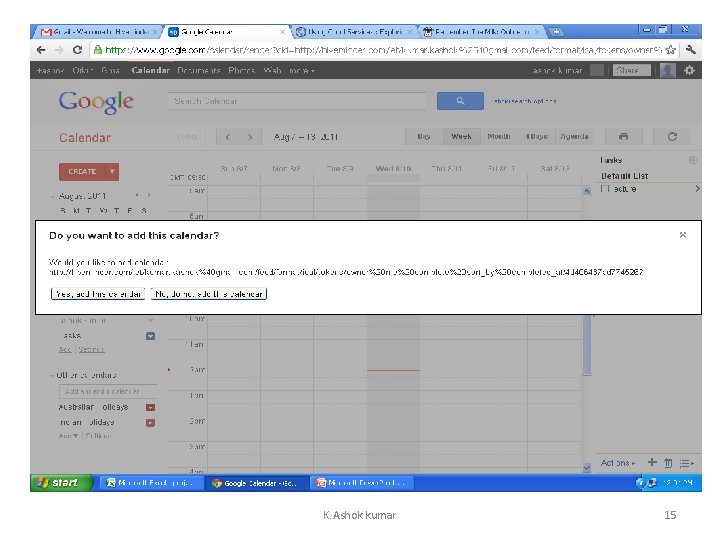The image size is (720, 540).
Task: Click the Search Calendar input field
Action: (297, 101)
